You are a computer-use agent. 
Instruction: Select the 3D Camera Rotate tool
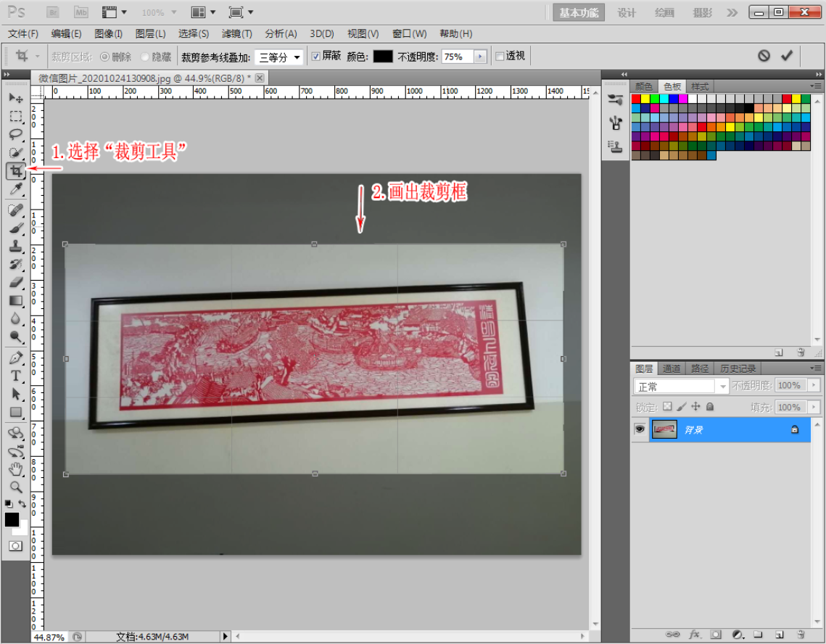coord(16,451)
